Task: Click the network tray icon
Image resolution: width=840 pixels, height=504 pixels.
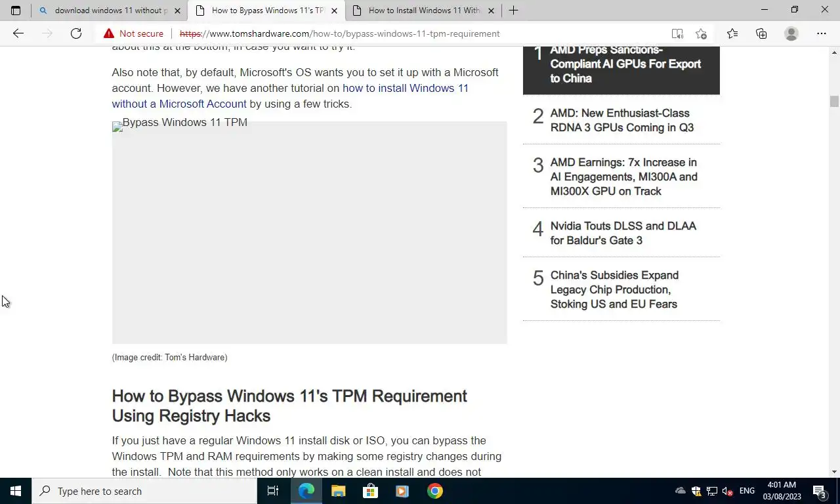Action: 712,491
